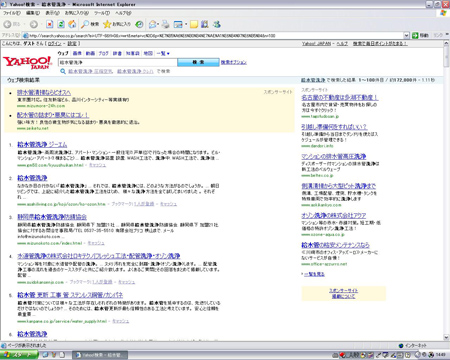
Task: Click the vertical scrollbar up arrow
Action: 447,44
